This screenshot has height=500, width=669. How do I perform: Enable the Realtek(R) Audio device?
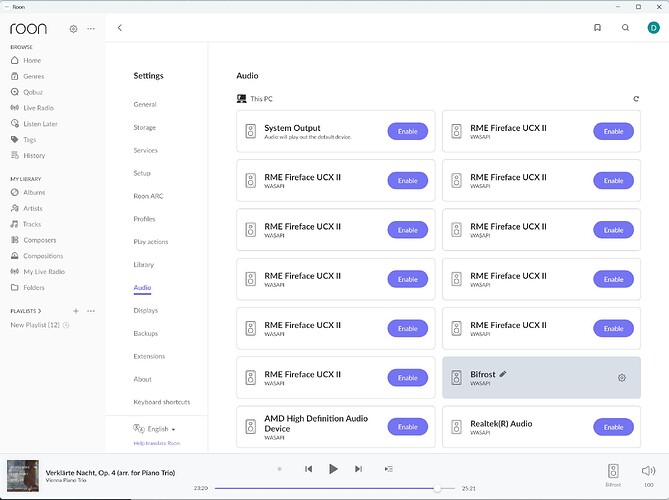[x=613, y=427]
